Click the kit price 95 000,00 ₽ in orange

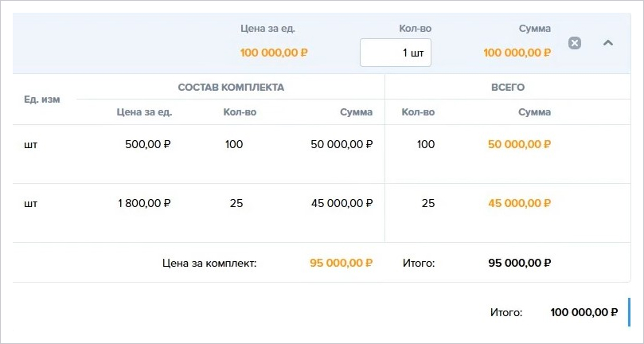coord(341,263)
